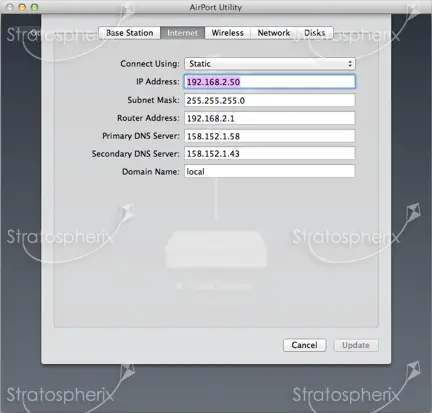Open the Disks tab

coord(315,33)
